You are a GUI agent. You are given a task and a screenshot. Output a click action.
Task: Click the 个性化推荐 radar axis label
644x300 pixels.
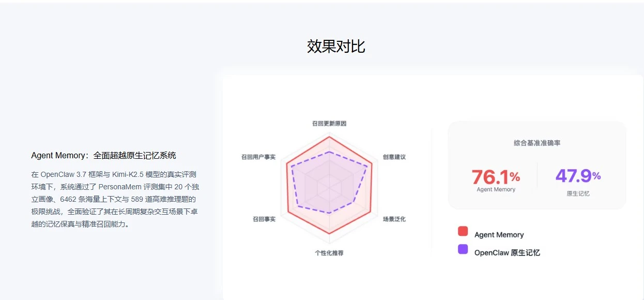(329, 253)
